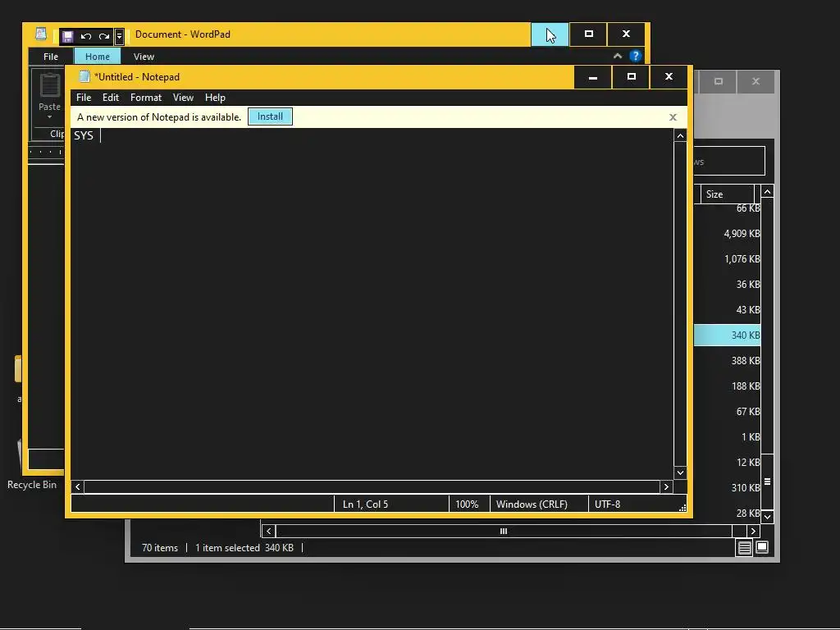Switch to the View tab in WordPad

pos(144,57)
